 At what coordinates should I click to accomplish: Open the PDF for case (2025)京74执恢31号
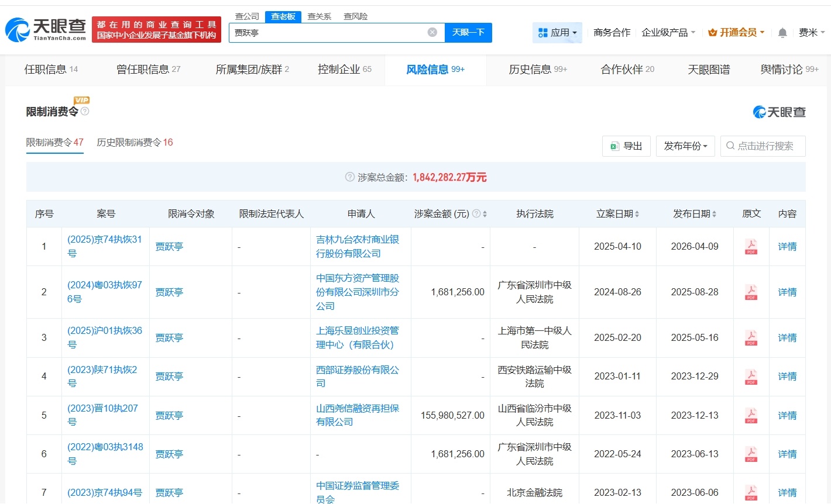(x=751, y=247)
